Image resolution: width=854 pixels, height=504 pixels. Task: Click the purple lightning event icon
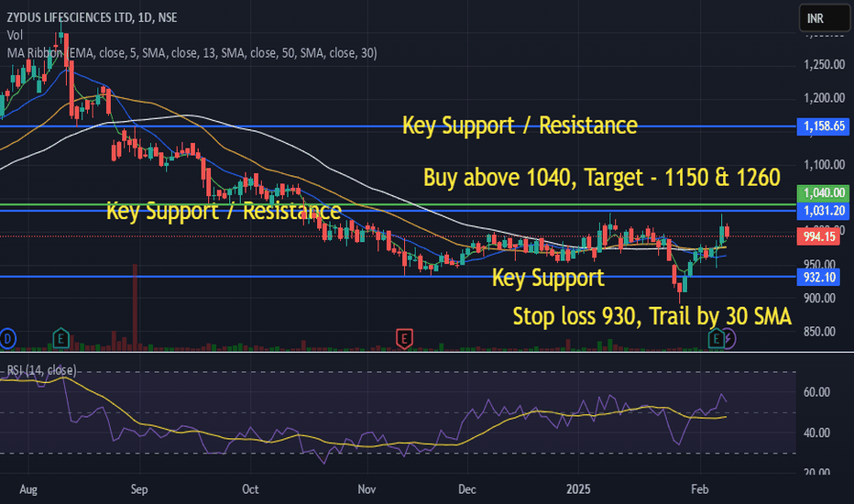point(729,339)
